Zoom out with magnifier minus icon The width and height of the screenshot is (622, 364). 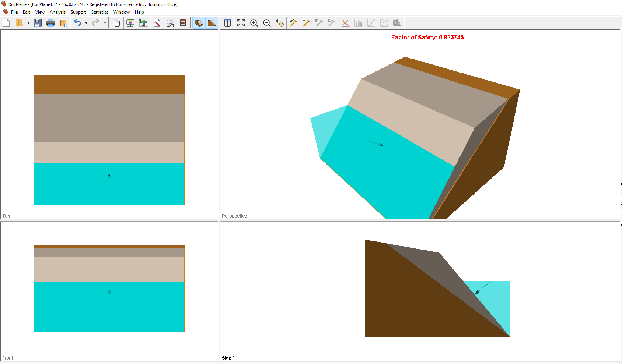point(267,23)
